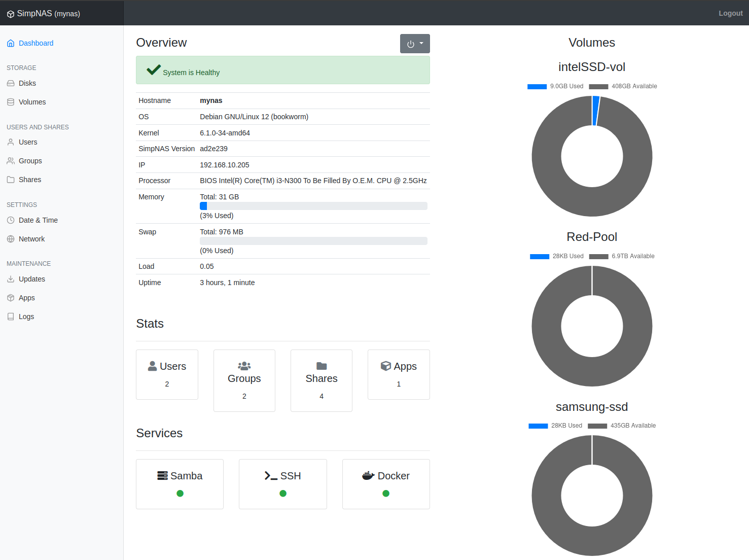Click the Memory usage progress bar

[313, 206]
